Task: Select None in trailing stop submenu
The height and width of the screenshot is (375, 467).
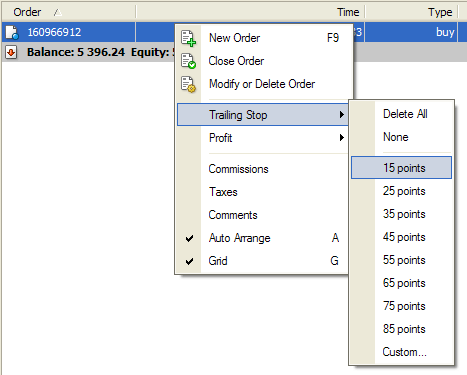Action: pyautogui.click(x=401, y=137)
